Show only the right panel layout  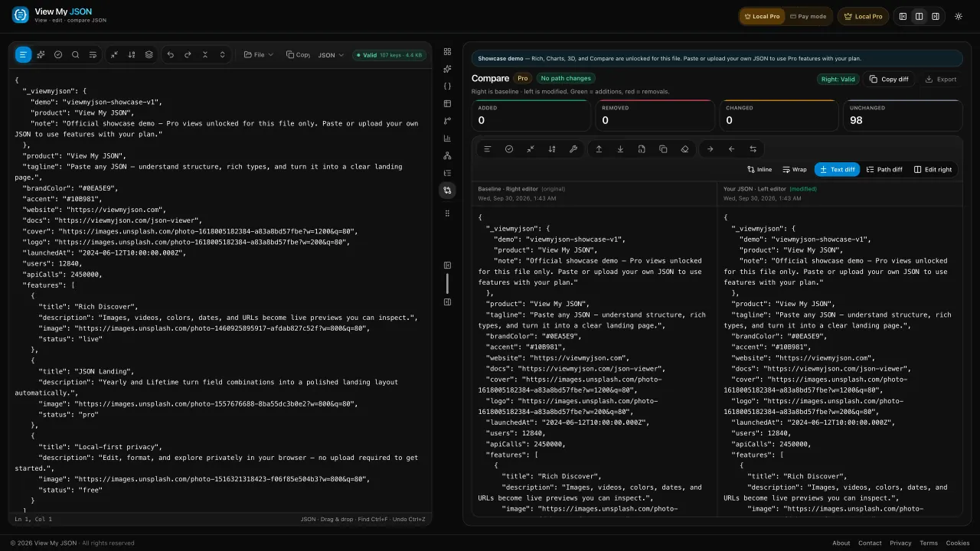[936, 16]
